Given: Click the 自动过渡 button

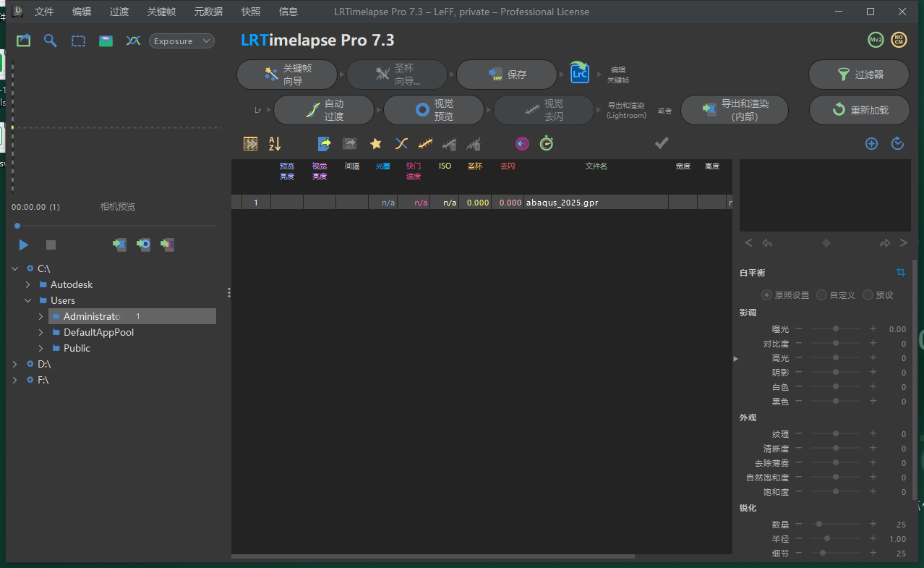Looking at the screenshot, I should (324, 110).
